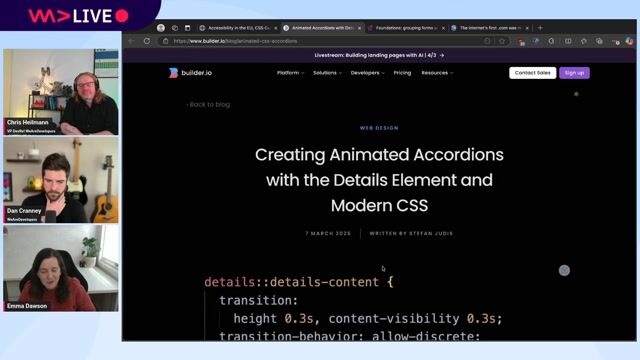The height and width of the screenshot is (360, 640).
Task: Reload the page with the refresh icon
Action: (147, 41)
